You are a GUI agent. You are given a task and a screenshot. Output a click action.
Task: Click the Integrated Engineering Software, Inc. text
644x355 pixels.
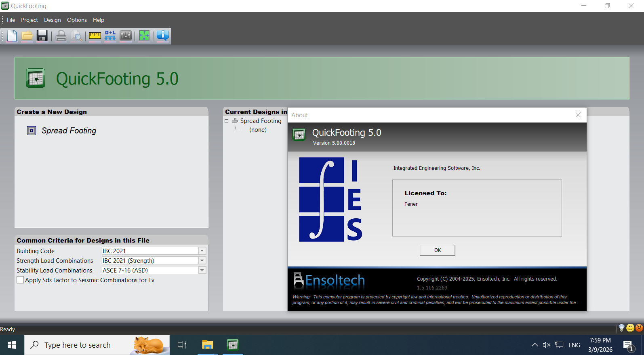(x=437, y=168)
